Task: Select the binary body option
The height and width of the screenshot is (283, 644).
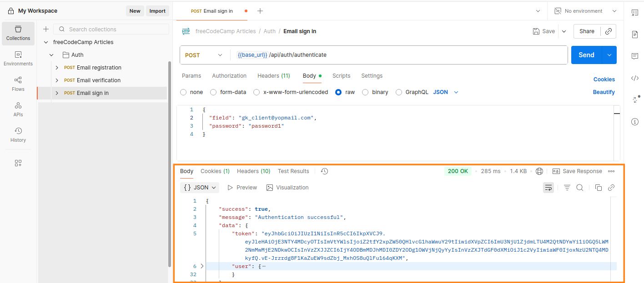Action: pyautogui.click(x=365, y=92)
